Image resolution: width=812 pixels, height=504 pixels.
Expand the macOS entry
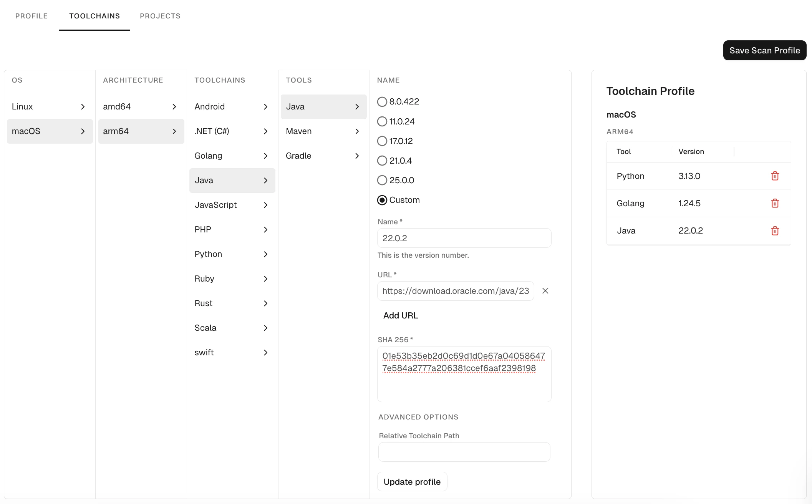point(50,131)
